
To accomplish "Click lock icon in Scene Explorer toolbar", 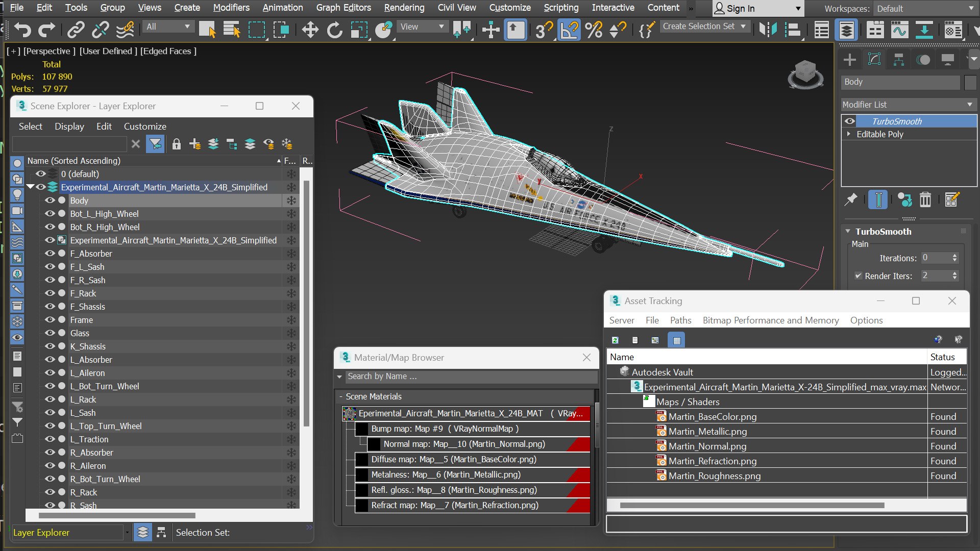I will pyautogui.click(x=176, y=144).
